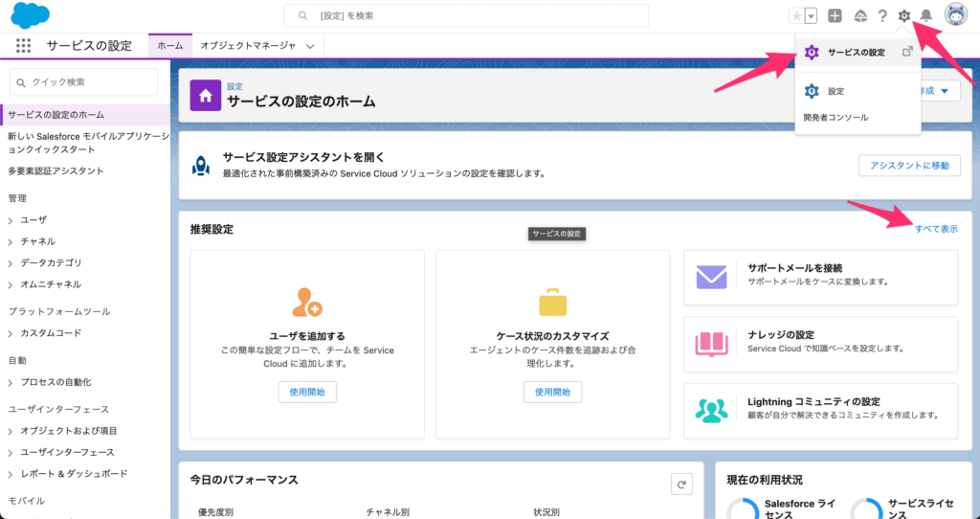Click the envelope icon for サポートメールを接続
This screenshot has width=980, height=519.
(711, 277)
